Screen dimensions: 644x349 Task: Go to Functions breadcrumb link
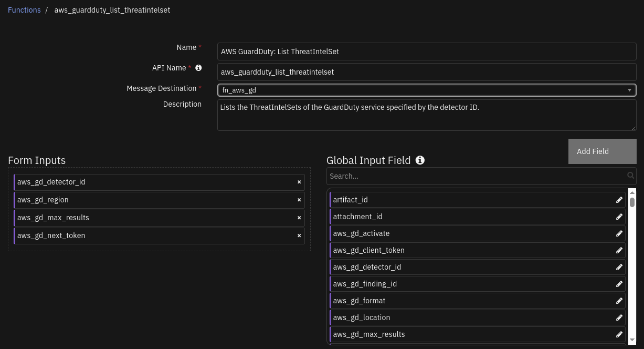point(24,10)
